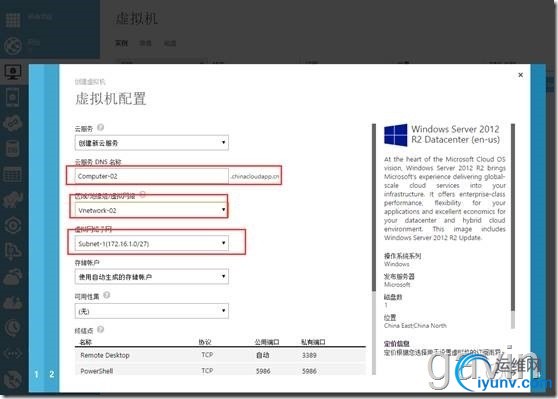Go to wizard step 1
558x399 pixels.
[x=36, y=374]
